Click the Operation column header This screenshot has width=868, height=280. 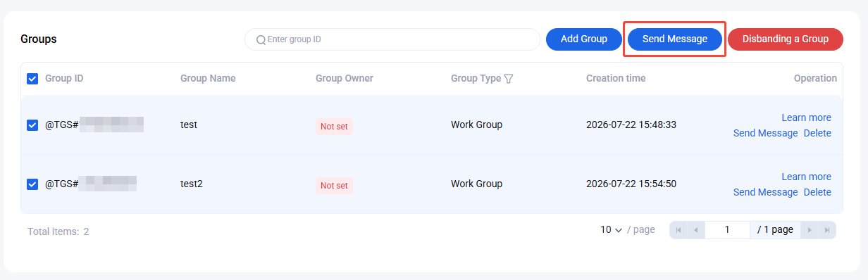(815, 78)
